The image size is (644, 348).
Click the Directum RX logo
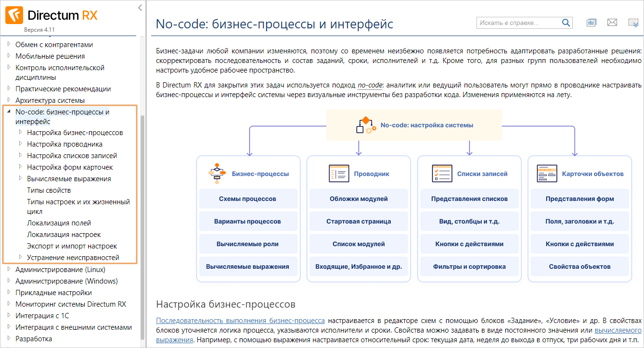[52, 16]
